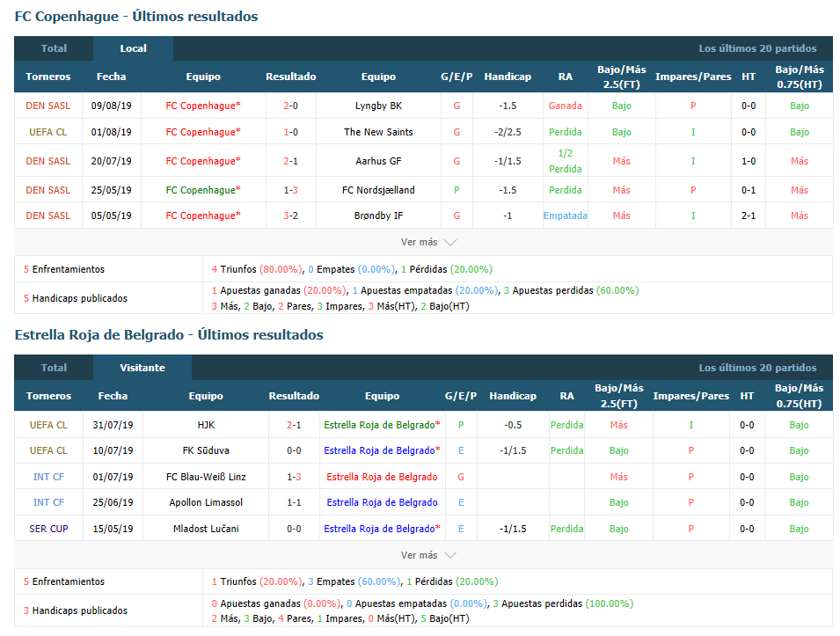
Task: Expand 'Ver más' under Estrella Roja table
Action: click(x=428, y=555)
